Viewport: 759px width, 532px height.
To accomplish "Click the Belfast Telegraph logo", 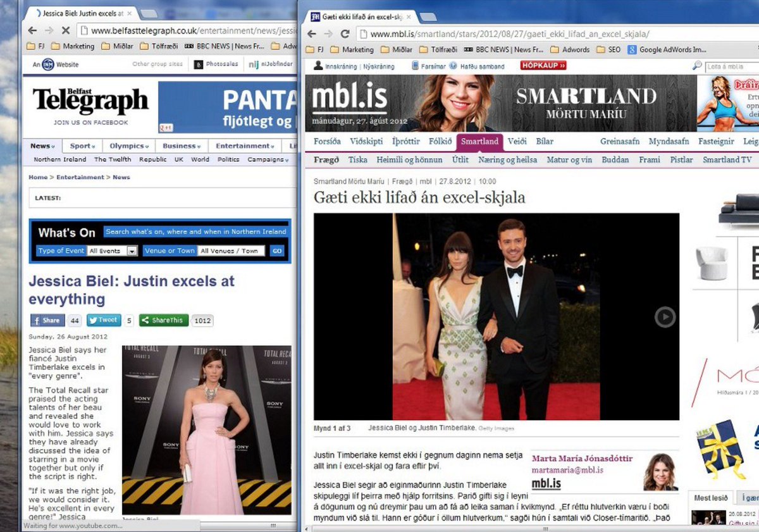I will [90, 102].
